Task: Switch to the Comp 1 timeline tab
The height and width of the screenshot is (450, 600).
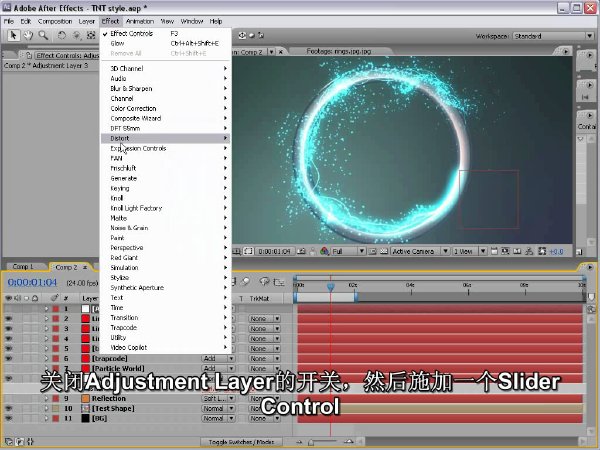Action: click(x=23, y=267)
